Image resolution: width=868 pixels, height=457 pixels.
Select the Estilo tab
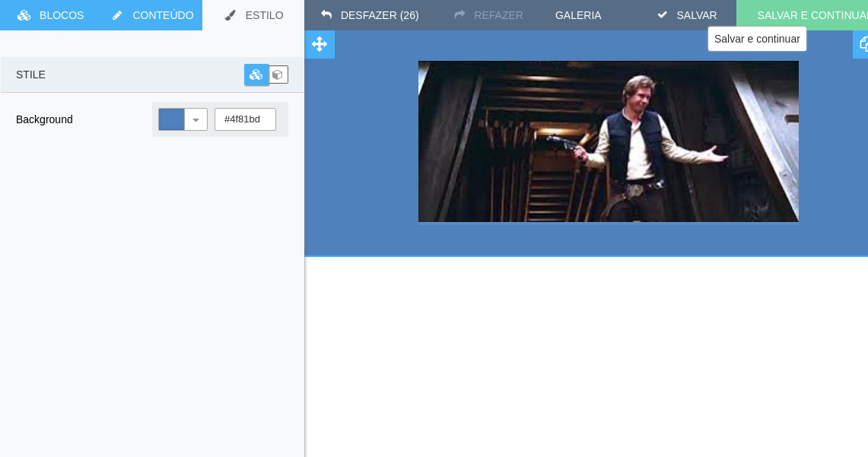(253, 15)
